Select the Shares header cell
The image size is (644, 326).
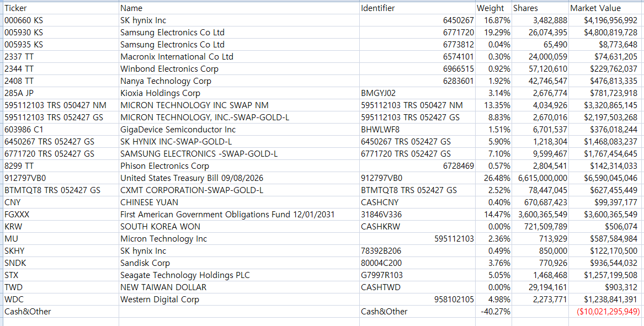pos(540,8)
